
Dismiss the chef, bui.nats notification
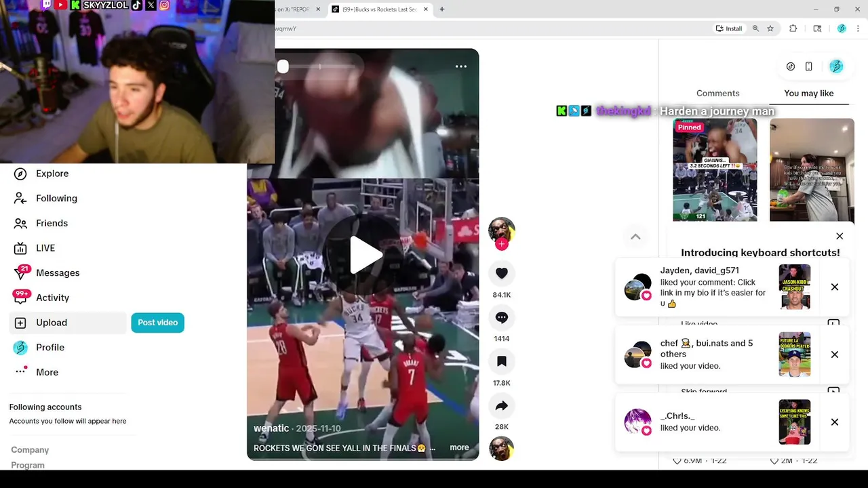(x=835, y=354)
